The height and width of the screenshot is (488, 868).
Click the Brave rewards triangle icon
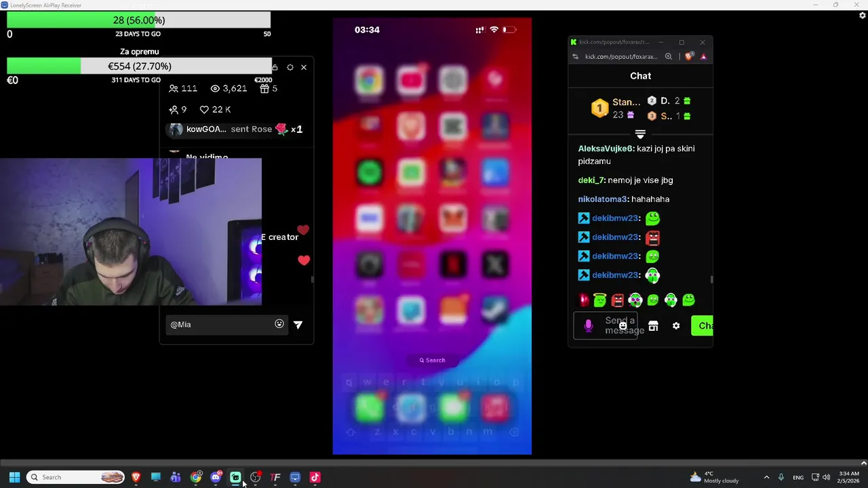pyautogui.click(x=703, y=57)
